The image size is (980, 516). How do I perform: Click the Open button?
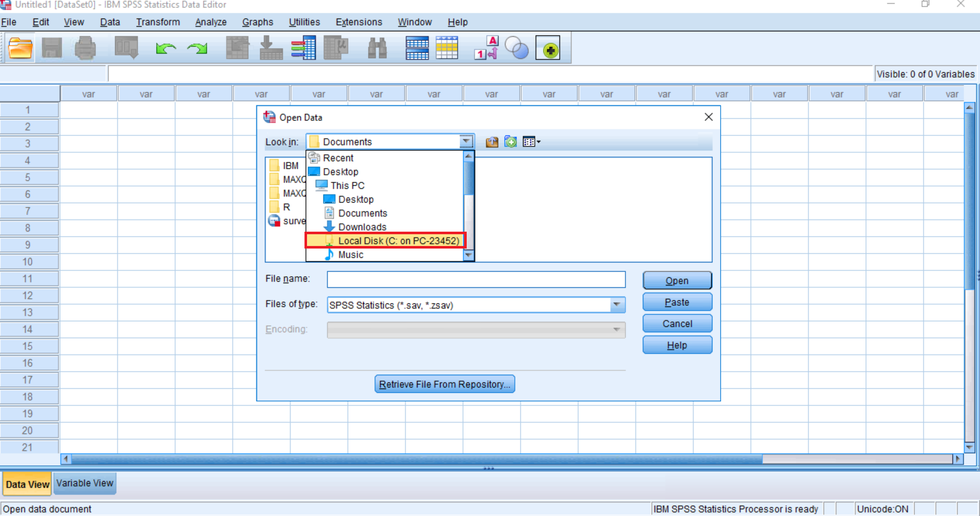(x=677, y=281)
